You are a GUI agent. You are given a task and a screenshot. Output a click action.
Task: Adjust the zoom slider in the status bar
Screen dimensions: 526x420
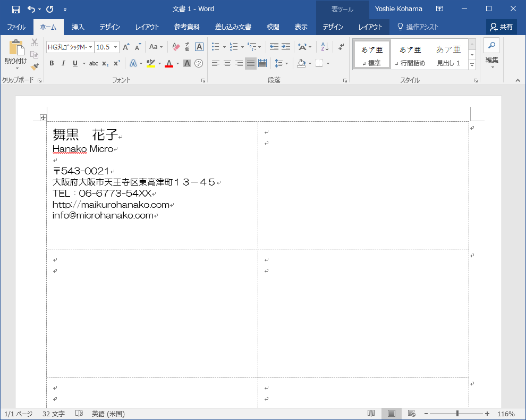click(x=456, y=413)
